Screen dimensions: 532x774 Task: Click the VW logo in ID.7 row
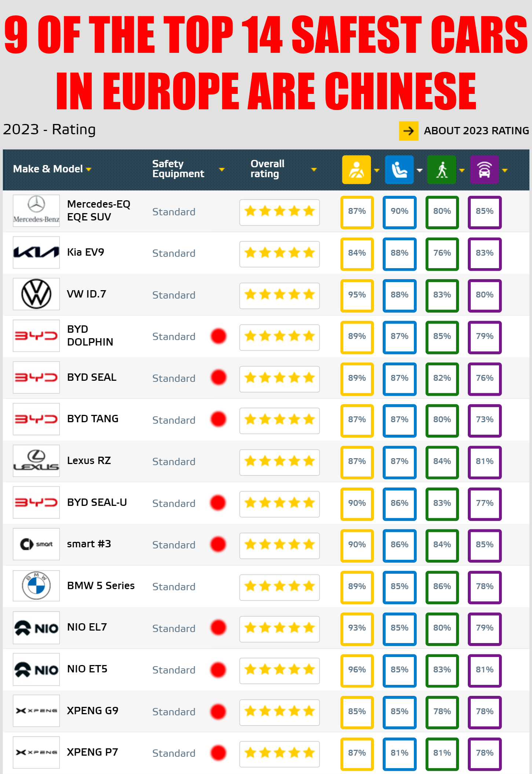point(36,294)
